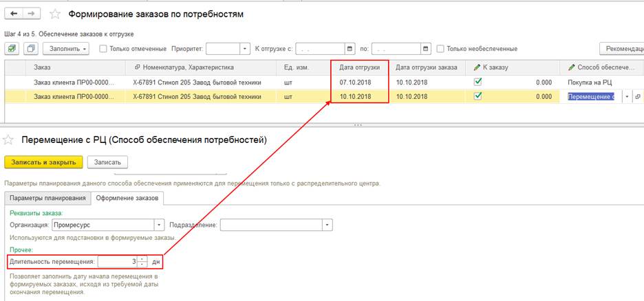Expand the Приоритет dropdown list
This screenshot has width=644, height=301.
245,49
